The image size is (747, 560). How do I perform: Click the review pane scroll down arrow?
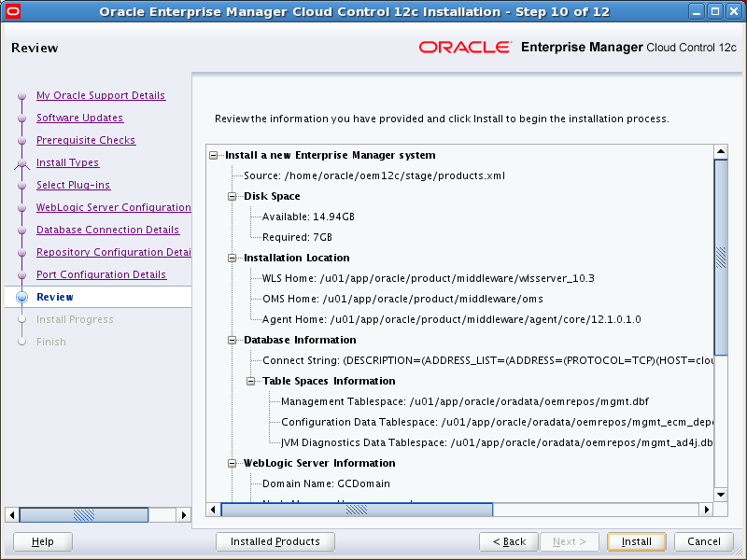721,495
